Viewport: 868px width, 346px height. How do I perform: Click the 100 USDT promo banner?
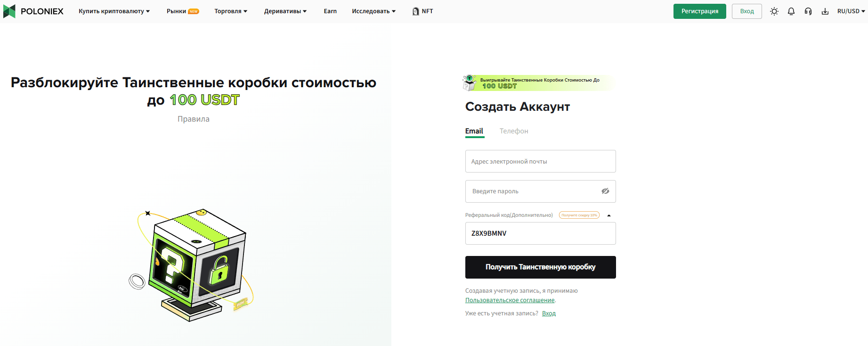tap(539, 83)
